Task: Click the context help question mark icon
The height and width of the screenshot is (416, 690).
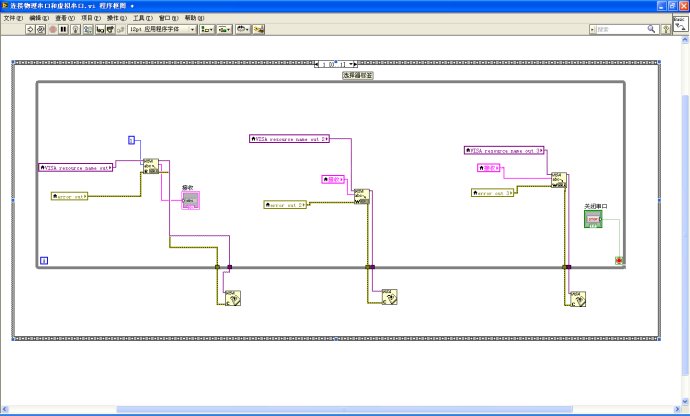Action: (665, 30)
